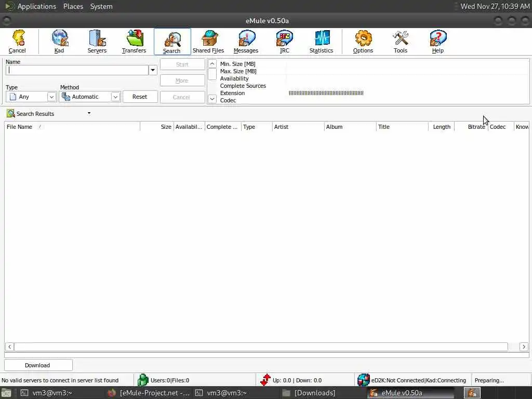Image resolution: width=532 pixels, height=399 pixels.
Task: Open the System menu
Action: coord(101,6)
